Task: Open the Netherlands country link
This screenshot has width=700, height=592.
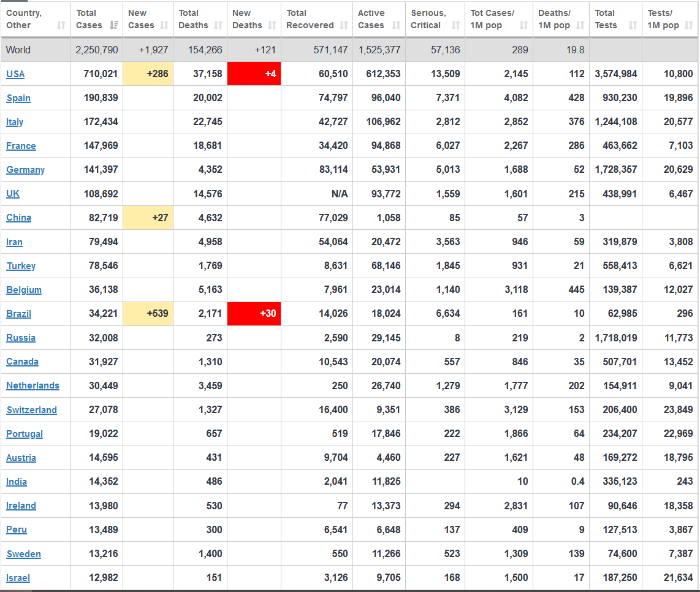Action: [32, 385]
